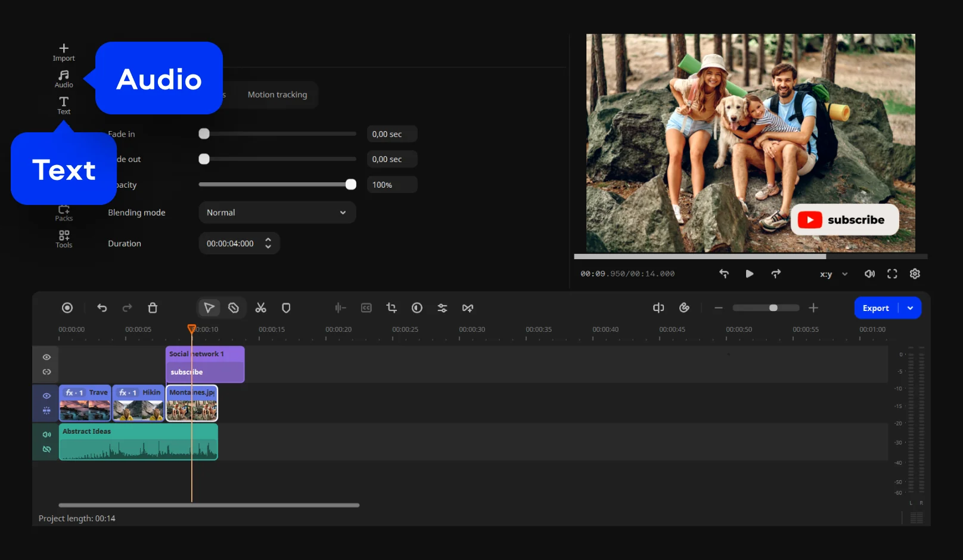Open the Tools section in sidebar
This screenshot has height=560, width=963.
(x=64, y=239)
